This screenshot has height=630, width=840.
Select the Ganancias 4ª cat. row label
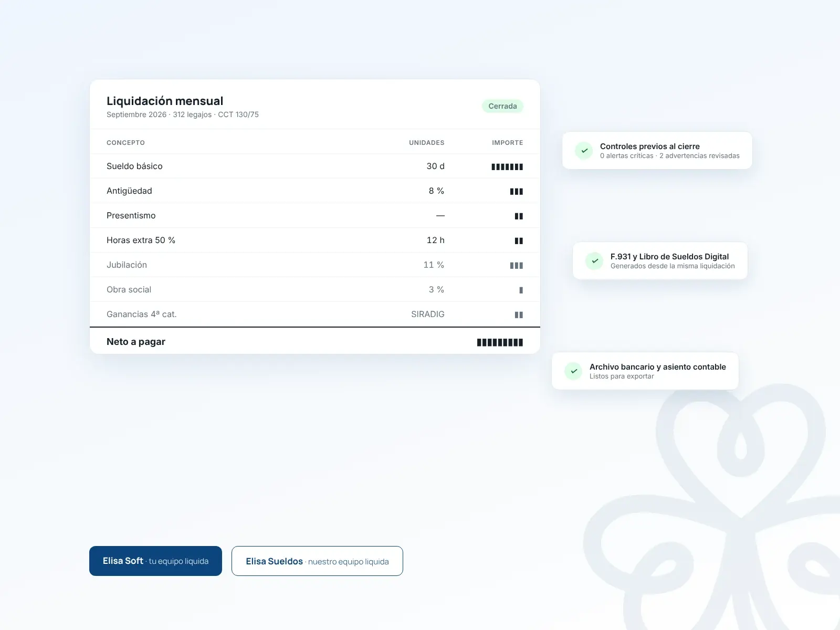coord(142,314)
